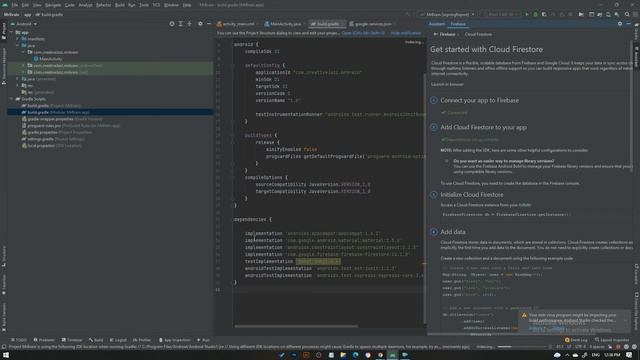Click the Debug app bug icon
Viewport: 640px width, 360px height.
tap(536, 14)
